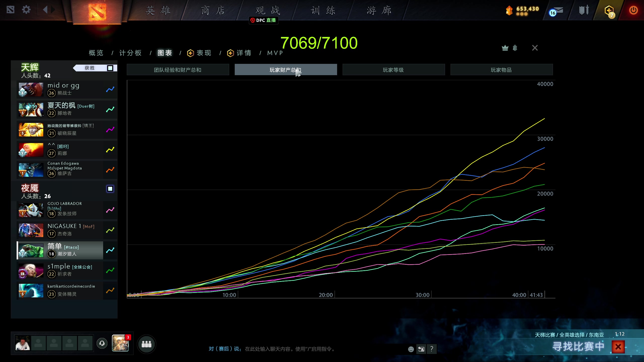Toggle the blue graph line for mid or gg

(x=110, y=89)
